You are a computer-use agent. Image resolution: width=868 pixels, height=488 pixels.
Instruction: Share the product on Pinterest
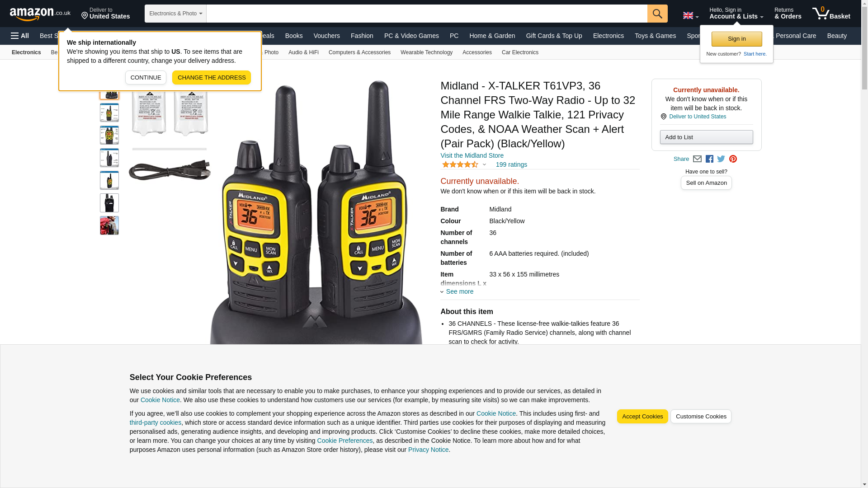[x=732, y=159]
